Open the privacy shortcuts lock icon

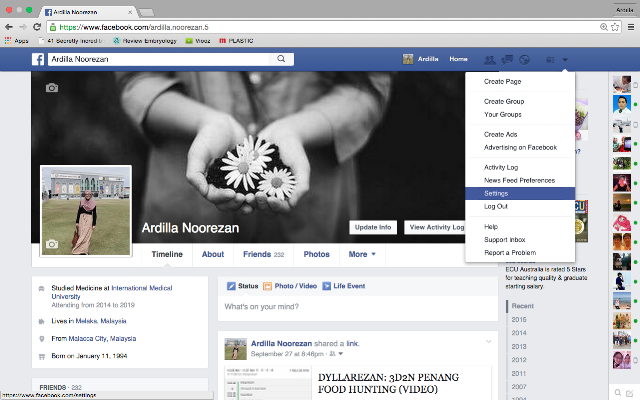(x=550, y=60)
